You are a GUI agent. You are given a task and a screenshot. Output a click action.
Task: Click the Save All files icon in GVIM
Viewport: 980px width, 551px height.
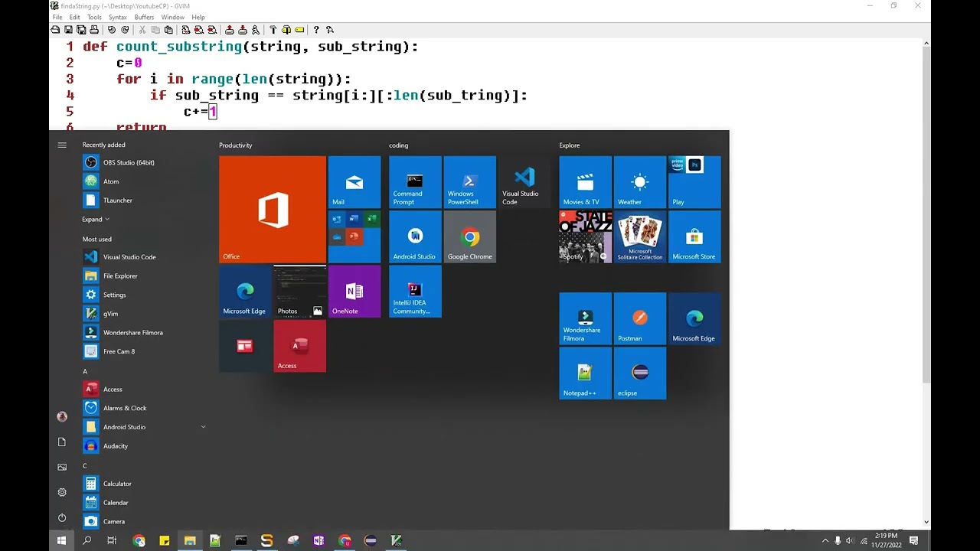(81, 30)
